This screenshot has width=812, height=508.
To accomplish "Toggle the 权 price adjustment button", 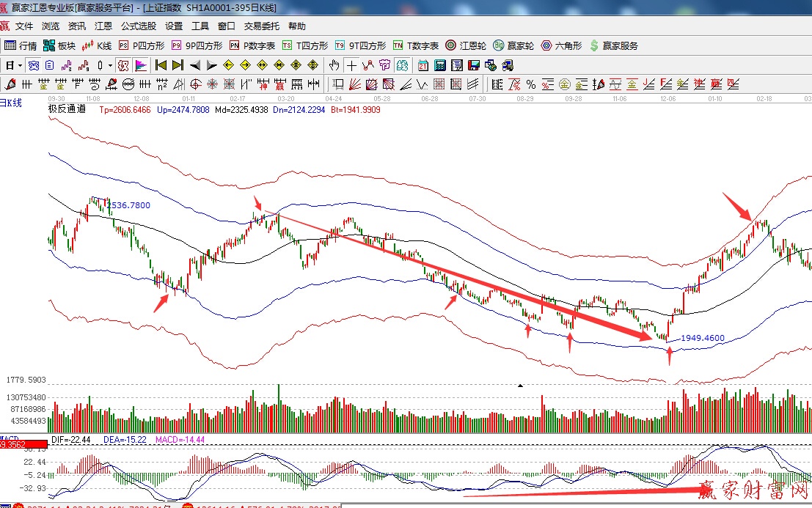I will coord(123,65).
